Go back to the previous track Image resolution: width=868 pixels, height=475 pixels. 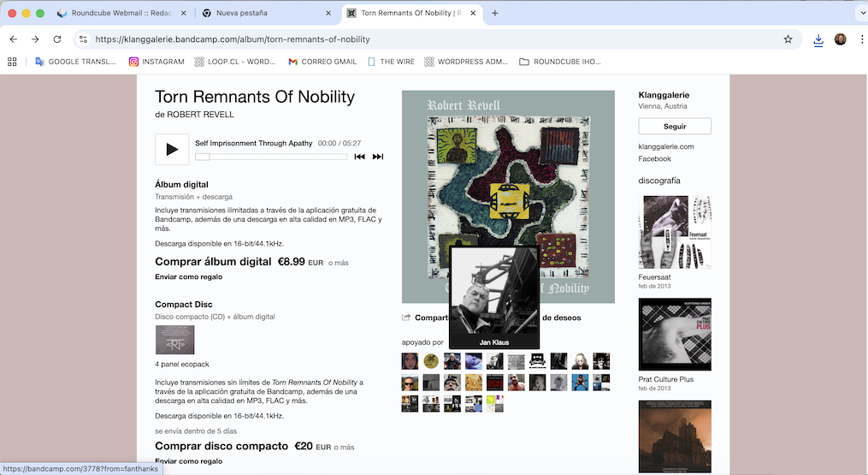360,157
